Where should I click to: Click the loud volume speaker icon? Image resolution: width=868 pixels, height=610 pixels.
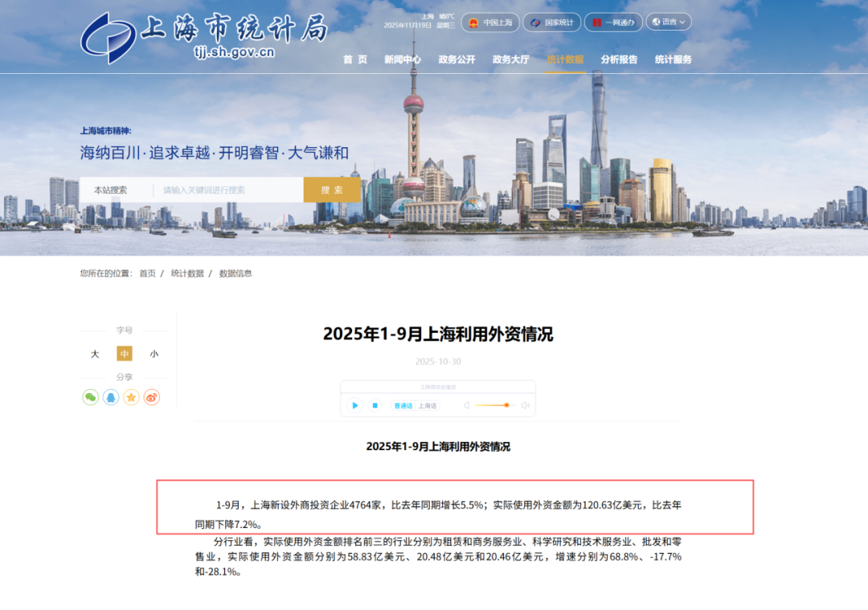[x=525, y=405]
